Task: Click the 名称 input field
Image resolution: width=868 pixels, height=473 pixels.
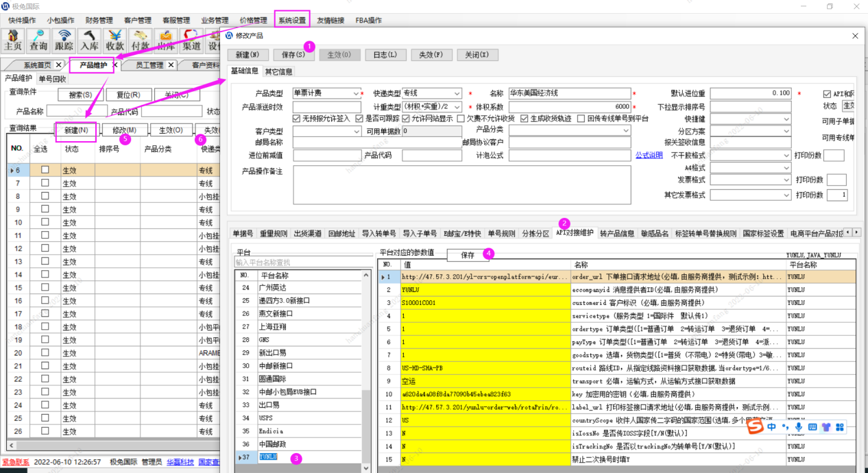Action: [569, 93]
